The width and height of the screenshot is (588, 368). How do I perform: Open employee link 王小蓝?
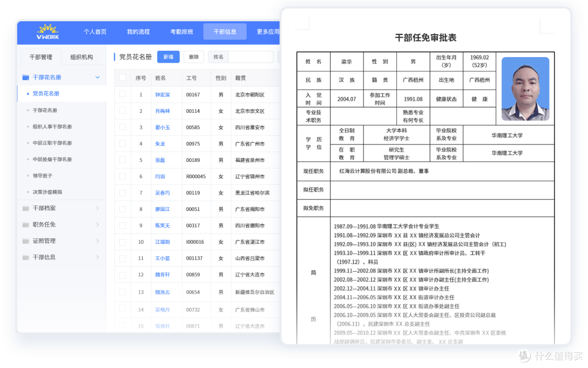pyautogui.click(x=162, y=258)
